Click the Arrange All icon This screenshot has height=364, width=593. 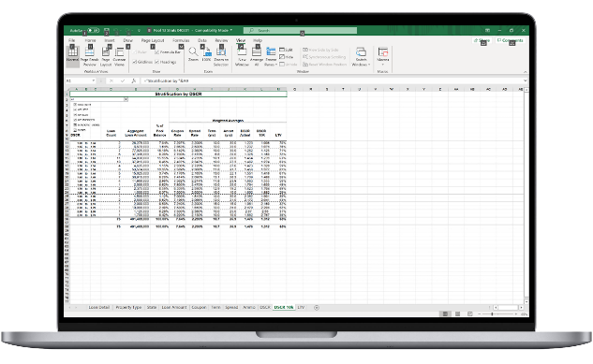(x=257, y=56)
